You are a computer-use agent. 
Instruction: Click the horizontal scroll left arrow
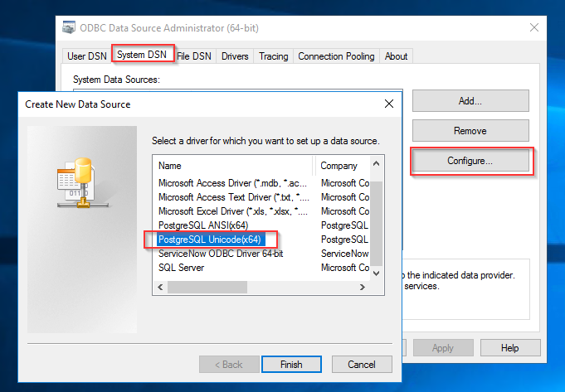click(x=160, y=287)
